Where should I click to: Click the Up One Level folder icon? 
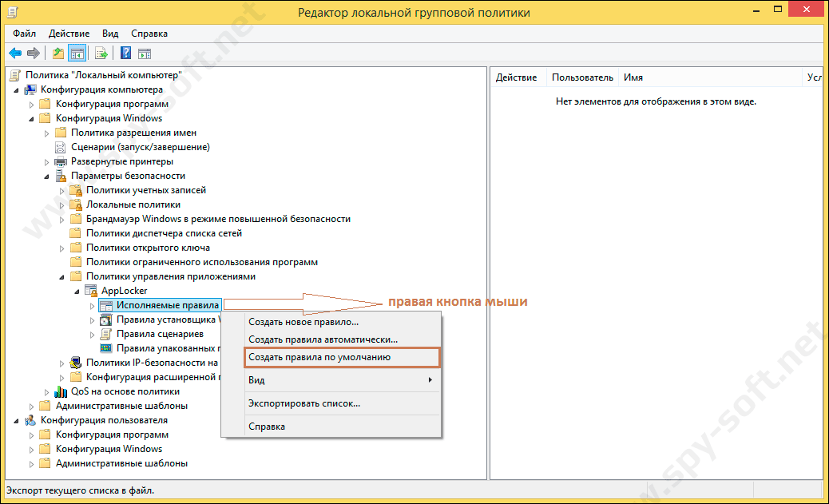(58, 54)
